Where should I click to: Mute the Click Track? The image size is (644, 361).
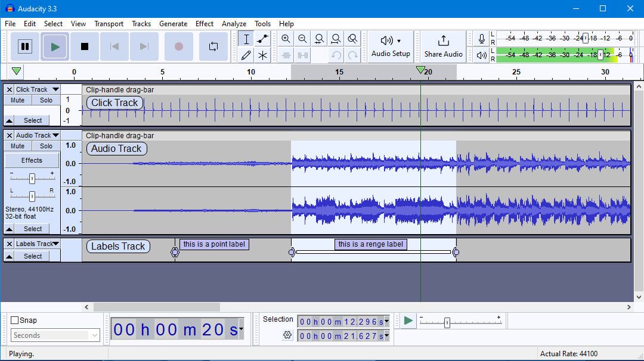(x=18, y=100)
